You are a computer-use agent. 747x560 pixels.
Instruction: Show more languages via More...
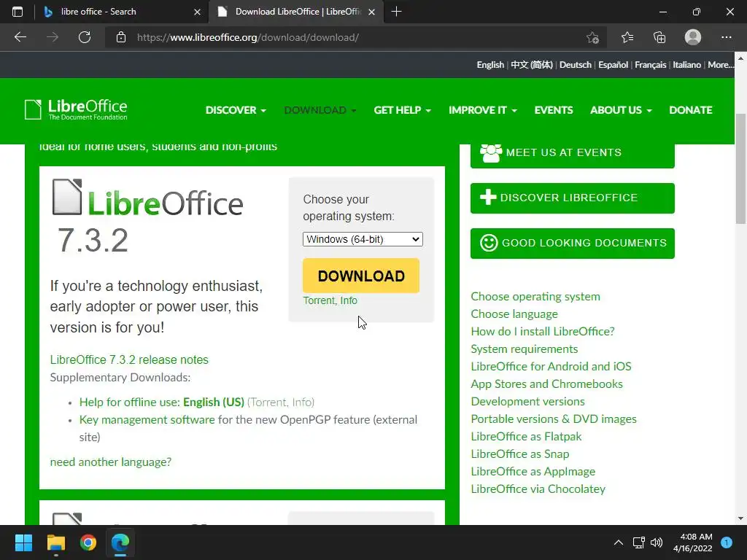tap(720, 65)
